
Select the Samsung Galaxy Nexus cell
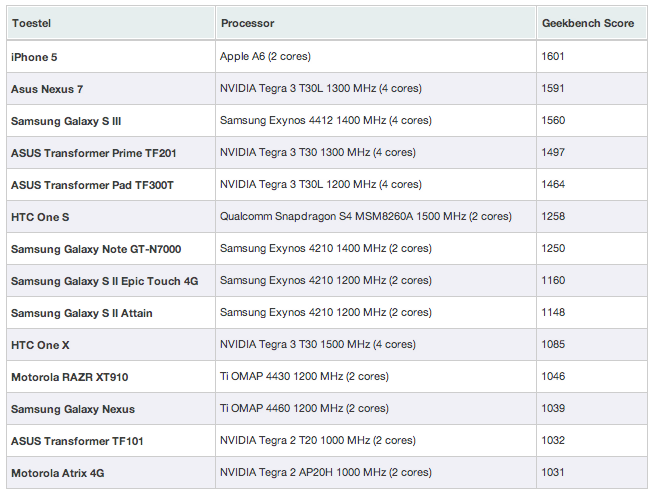click(x=111, y=409)
